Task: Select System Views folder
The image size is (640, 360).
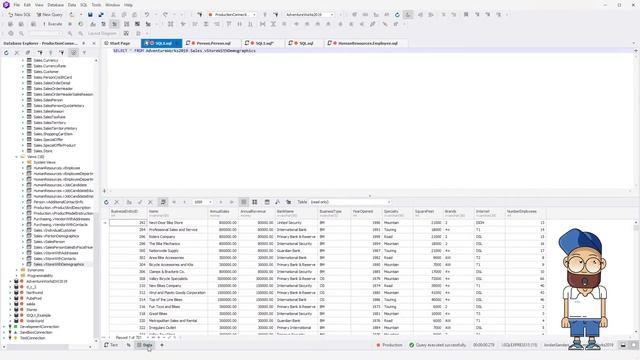Action: point(44,162)
